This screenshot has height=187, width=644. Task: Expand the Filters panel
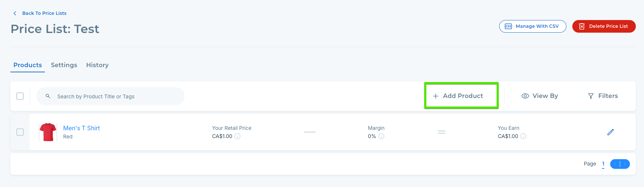[603, 96]
